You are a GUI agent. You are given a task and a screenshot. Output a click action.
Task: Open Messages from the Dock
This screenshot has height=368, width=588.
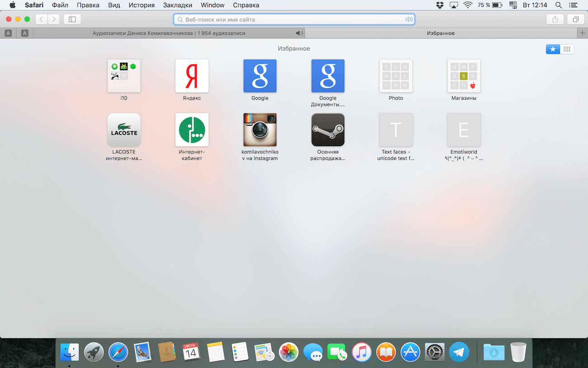tap(313, 352)
